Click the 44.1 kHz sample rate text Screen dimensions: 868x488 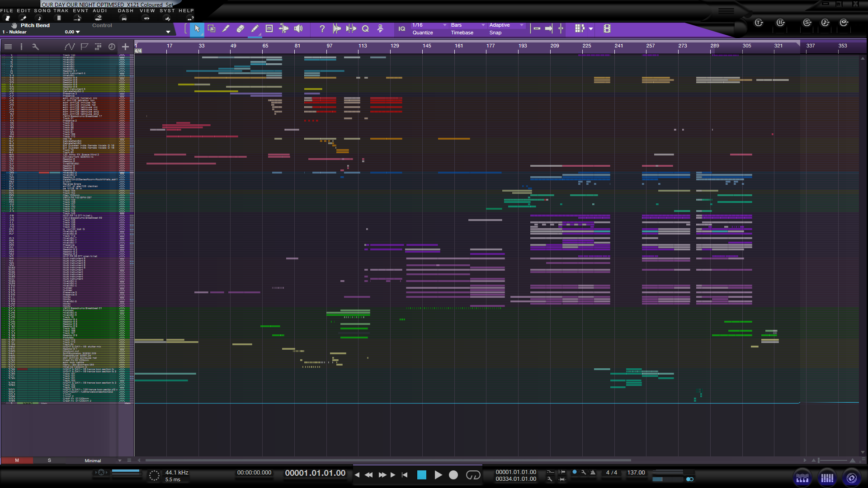point(177,472)
